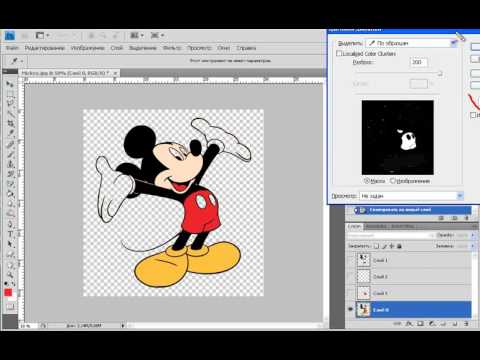
Task: Click the lock-all padlock icon in Layers panel
Action: point(399,246)
